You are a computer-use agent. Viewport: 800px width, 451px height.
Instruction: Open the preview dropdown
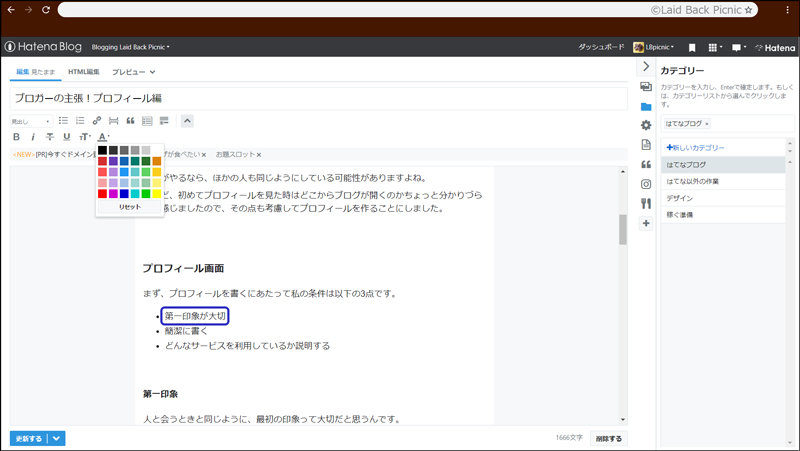tap(134, 72)
